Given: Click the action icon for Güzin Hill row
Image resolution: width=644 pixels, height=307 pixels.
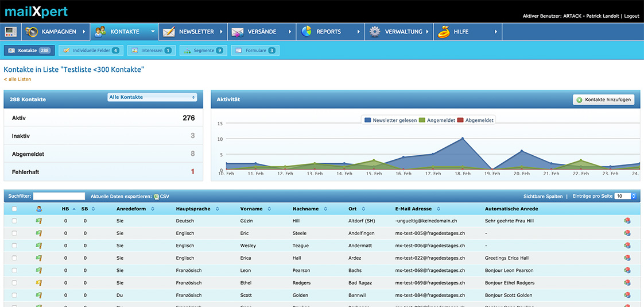Looking at the screenshot, I should [x=627, y=221].
